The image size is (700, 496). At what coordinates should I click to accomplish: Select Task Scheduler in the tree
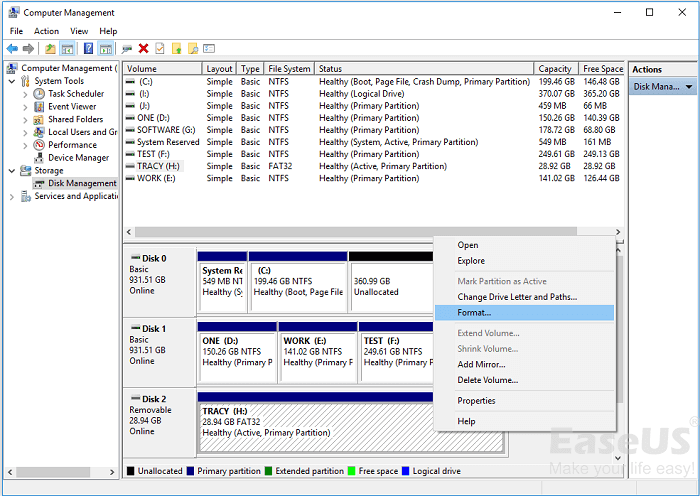[76, 93]
